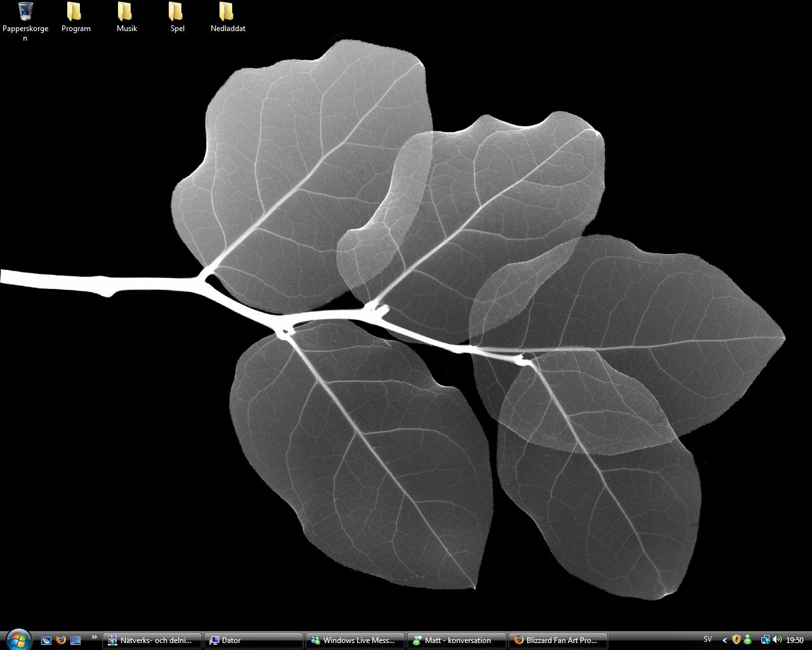This screenshot has width=812, height=650.
Task: Bring up the Blizzard Fan Art Firefox window
Action: coord(558,640)
